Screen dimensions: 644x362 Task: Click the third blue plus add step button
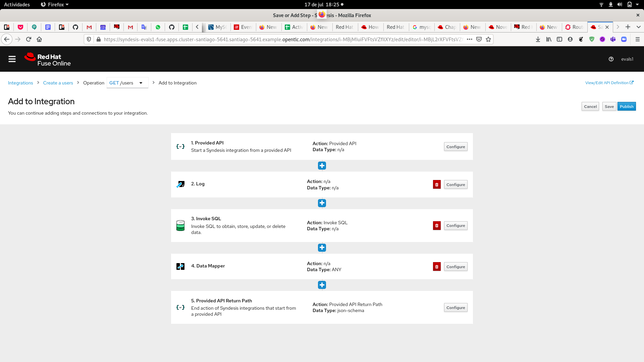pos(322,247)
